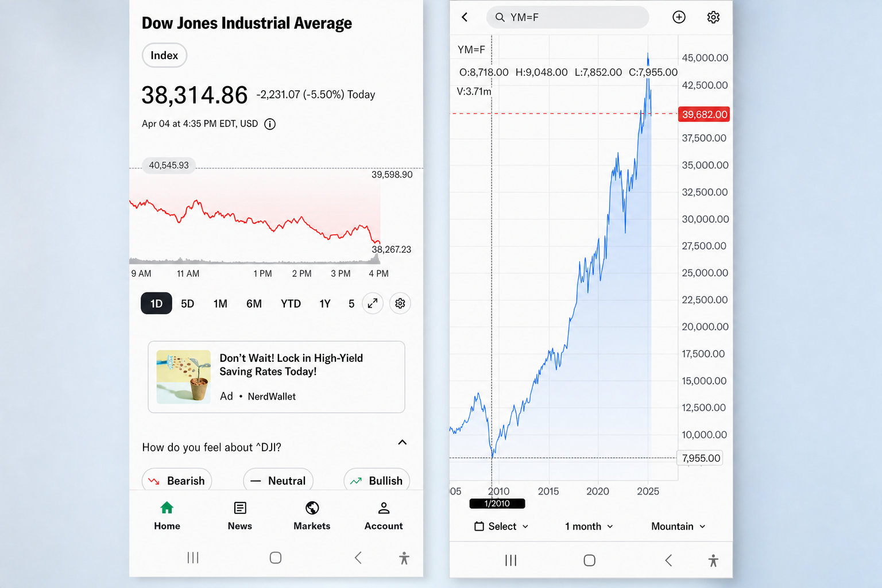Tap accessibility icon in left phone

[x=404, y=558]
